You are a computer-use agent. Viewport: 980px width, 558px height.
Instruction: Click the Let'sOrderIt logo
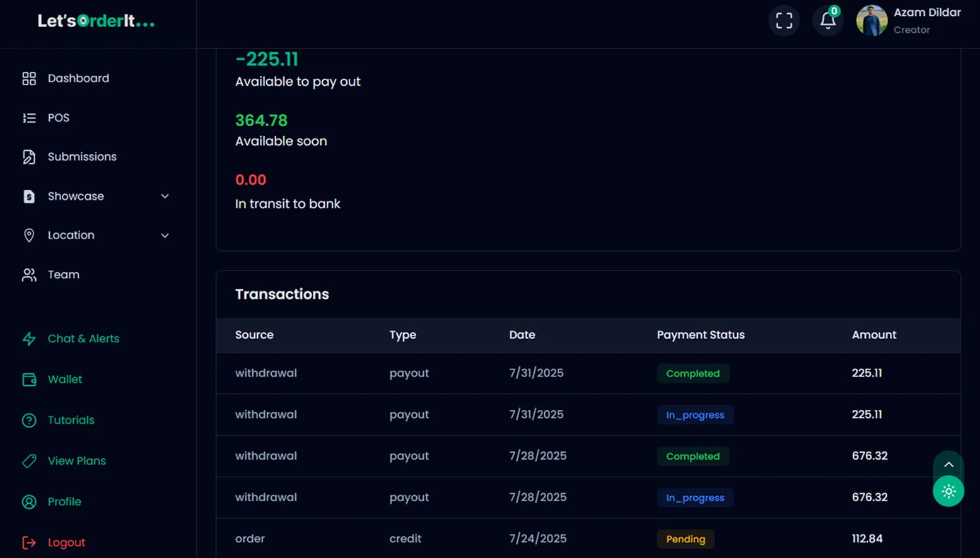pos(96,21)
